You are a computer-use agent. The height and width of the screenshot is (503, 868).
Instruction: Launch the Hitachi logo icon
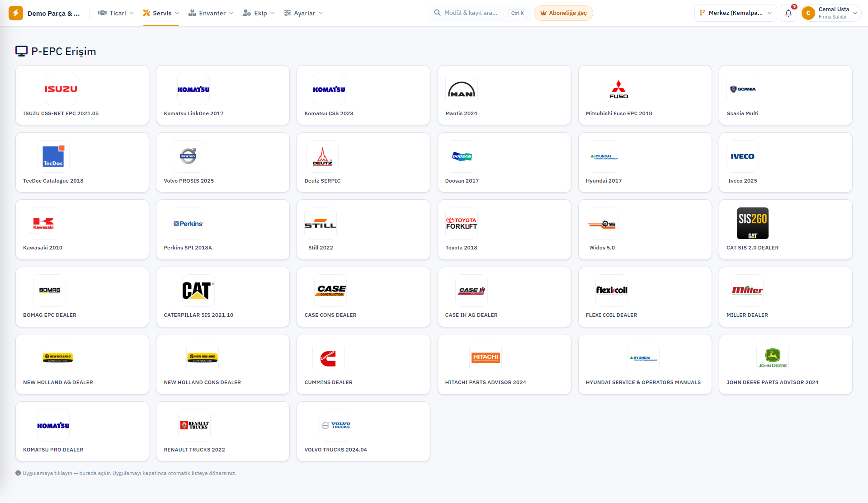tap(486, 358)
